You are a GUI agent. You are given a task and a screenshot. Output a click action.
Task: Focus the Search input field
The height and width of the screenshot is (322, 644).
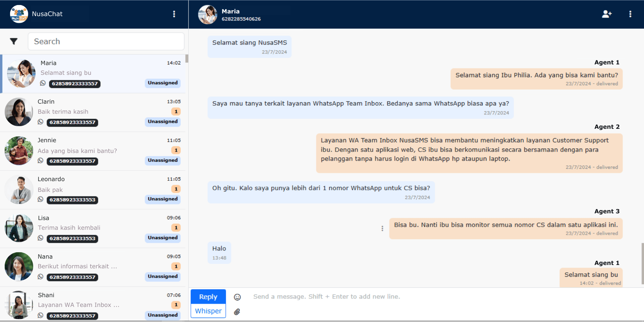point(106,41)
